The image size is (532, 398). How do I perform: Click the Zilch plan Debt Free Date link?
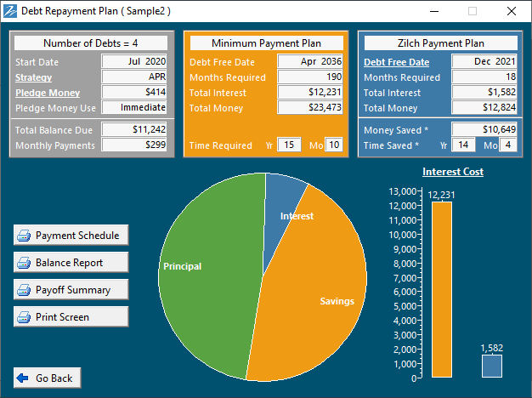pyautogui.click(x=396, y=62)
